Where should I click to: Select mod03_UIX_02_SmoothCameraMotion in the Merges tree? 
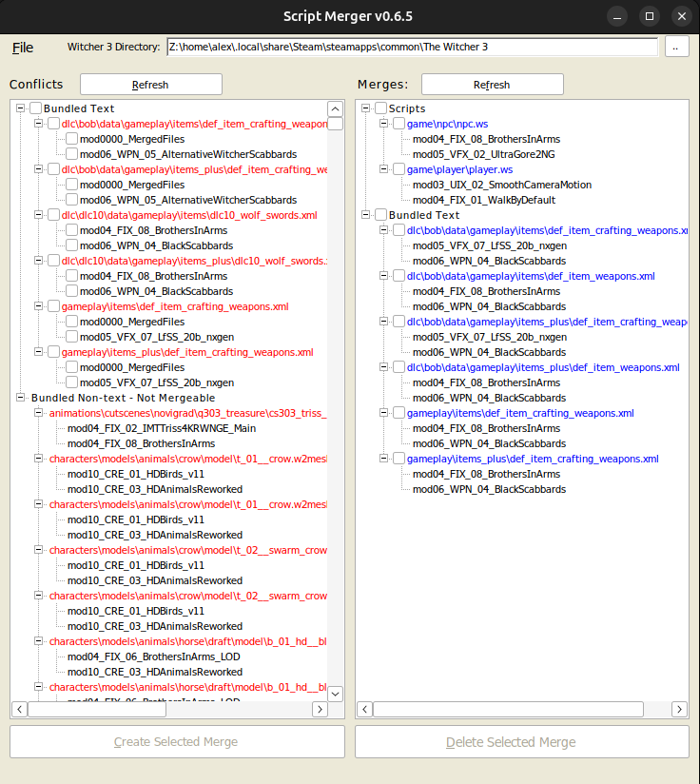click(x=501, y=185)
